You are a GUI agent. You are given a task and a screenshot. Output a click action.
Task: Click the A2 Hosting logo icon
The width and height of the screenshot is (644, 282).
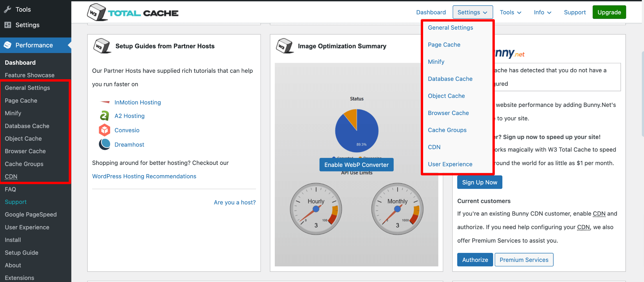(x=104, y=116)
